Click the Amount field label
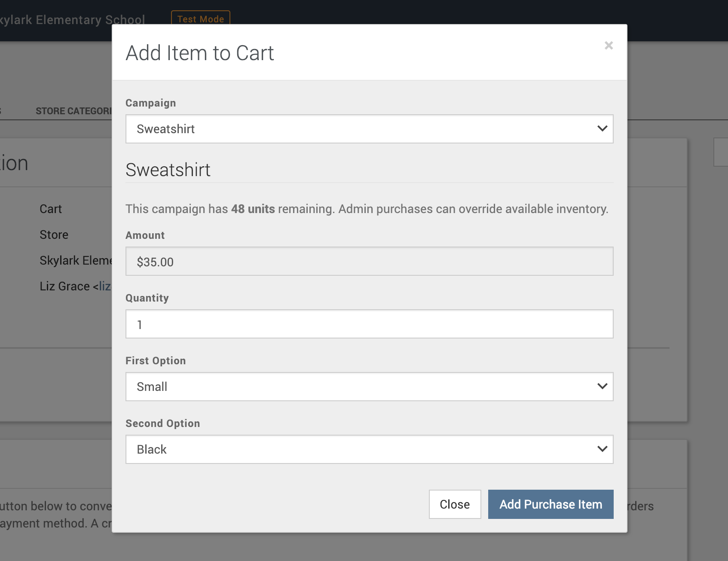The image size is (728, 561). click(145, 235)
